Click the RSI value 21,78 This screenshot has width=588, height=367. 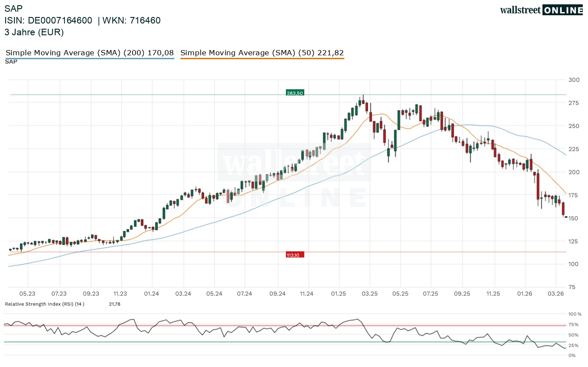114,304
